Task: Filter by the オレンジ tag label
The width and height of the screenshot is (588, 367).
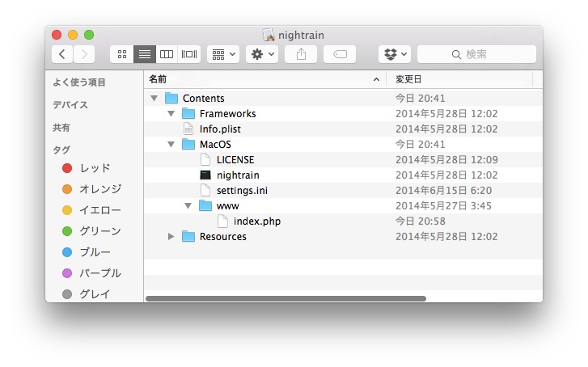Action: click(100, 189)
